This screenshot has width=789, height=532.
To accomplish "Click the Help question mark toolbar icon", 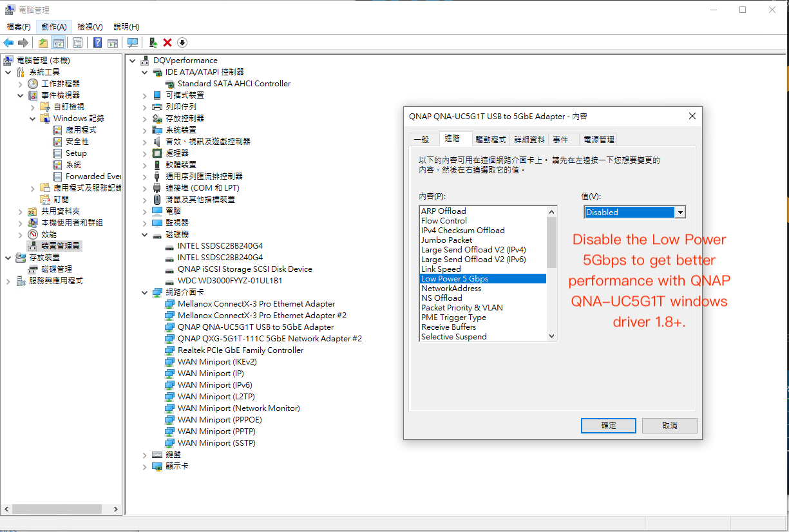I will (x=97, y=43).
